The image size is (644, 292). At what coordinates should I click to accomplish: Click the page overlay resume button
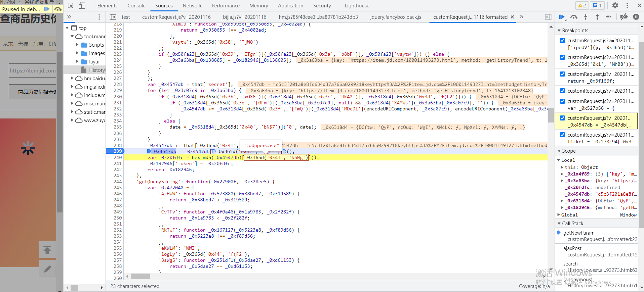[47, 9]
